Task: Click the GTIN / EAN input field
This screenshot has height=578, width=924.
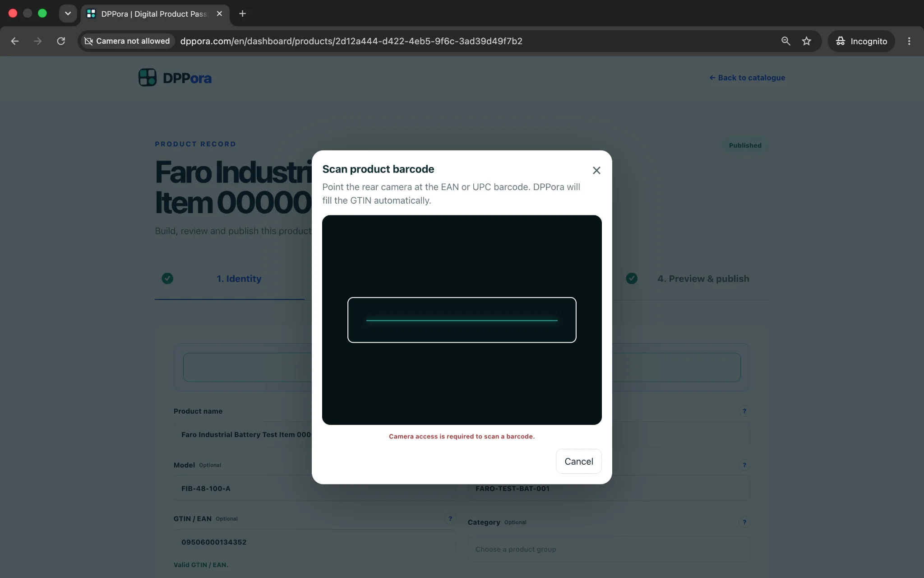Action: [x=314, y=542]
